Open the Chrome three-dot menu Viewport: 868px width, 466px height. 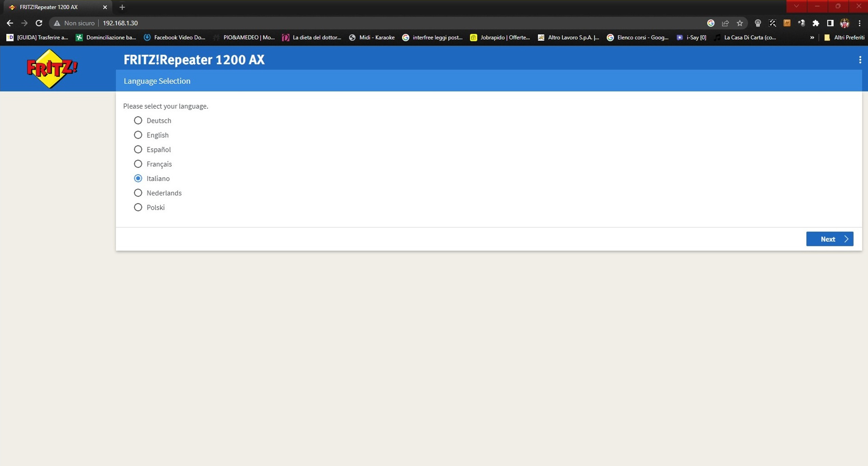click(x=859, y=23)
